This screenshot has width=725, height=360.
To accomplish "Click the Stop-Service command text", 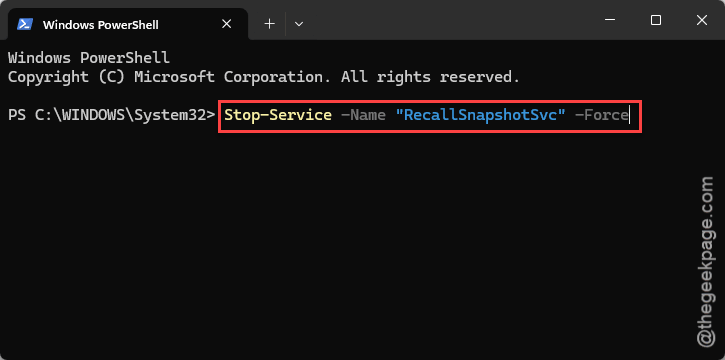I will pyautogui.click(x=278, y=115).
